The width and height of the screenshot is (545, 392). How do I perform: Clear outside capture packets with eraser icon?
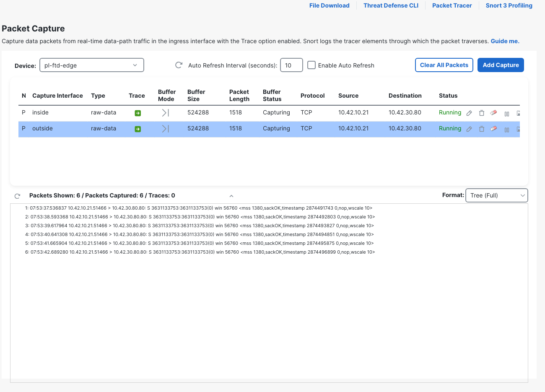[493, 129]
